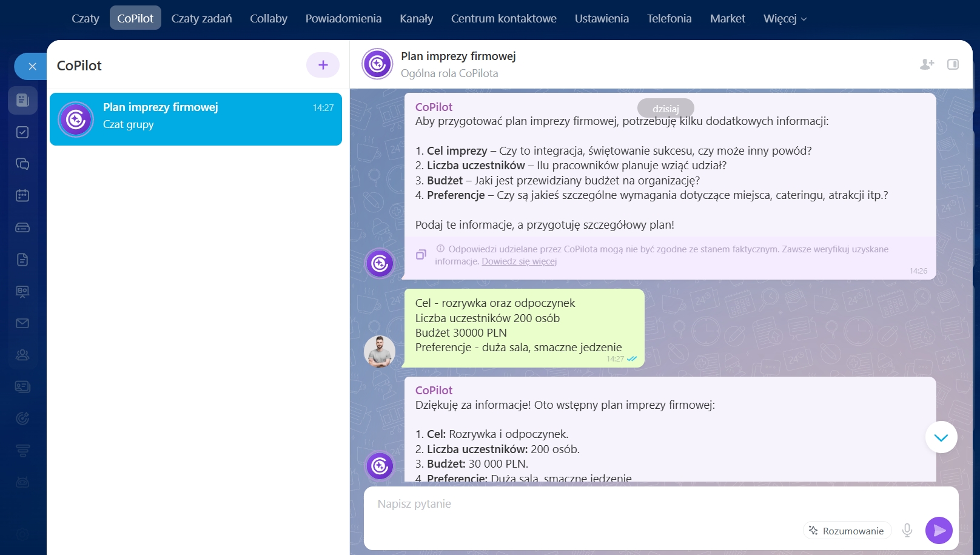Expand the Więcej dropdown menu

[x=785, y=18]
